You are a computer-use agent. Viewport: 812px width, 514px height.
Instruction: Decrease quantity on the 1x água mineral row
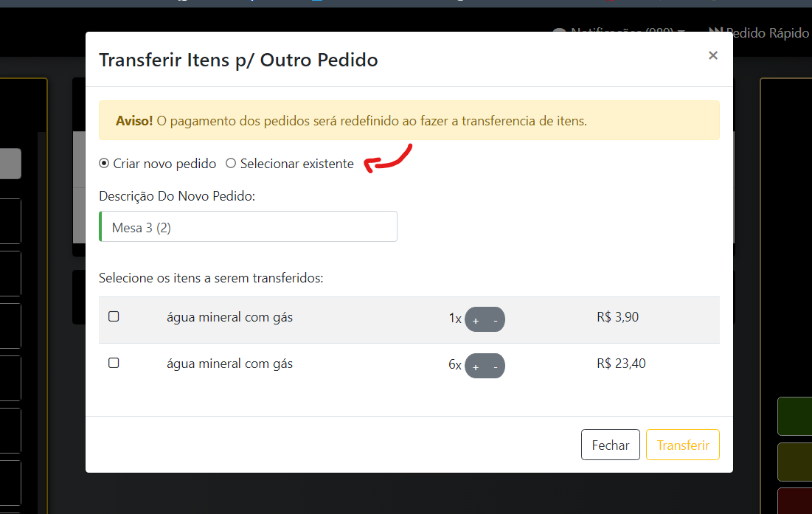[495, 320]
